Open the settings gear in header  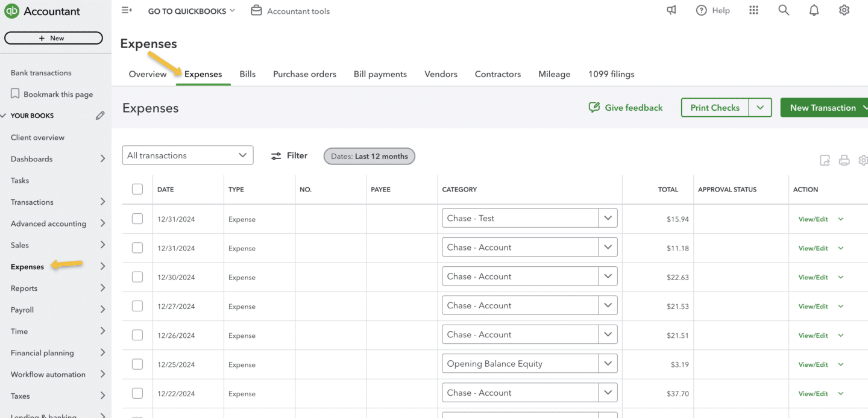(844, 10)
